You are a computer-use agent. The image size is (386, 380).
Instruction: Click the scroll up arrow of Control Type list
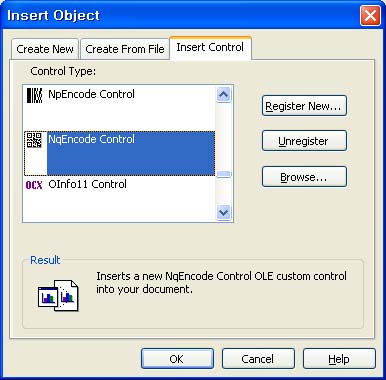click(223, 94)
